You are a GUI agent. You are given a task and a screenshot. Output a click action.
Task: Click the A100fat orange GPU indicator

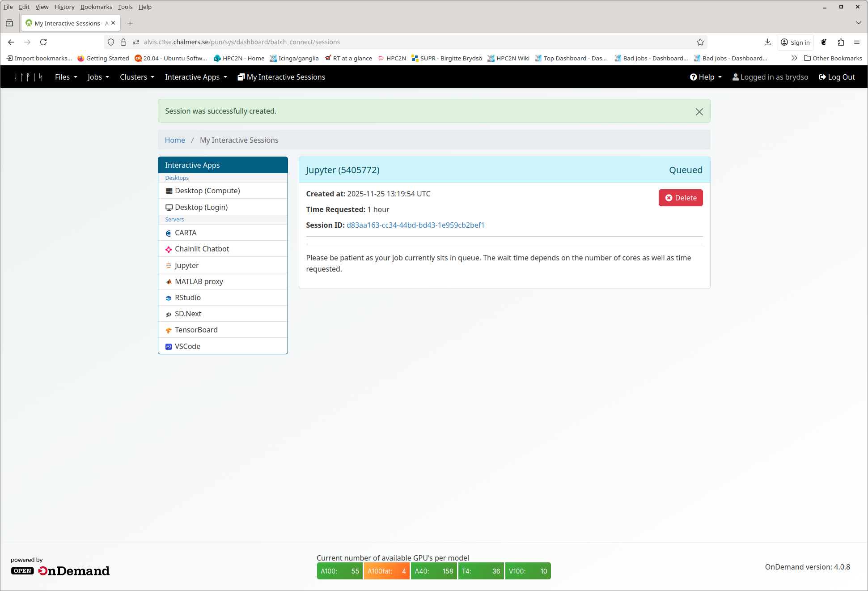[x=386, y=571]
